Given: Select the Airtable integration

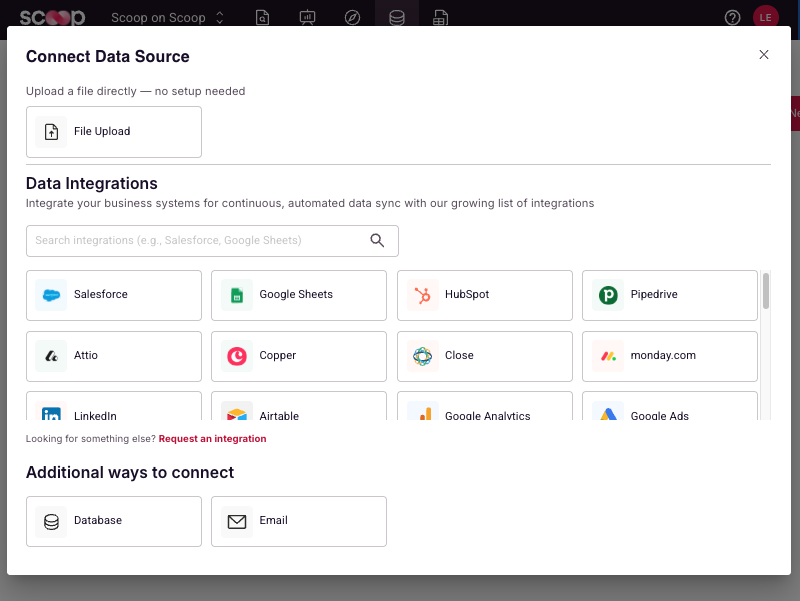Looking at the screenshot, I should click(298, 414).
